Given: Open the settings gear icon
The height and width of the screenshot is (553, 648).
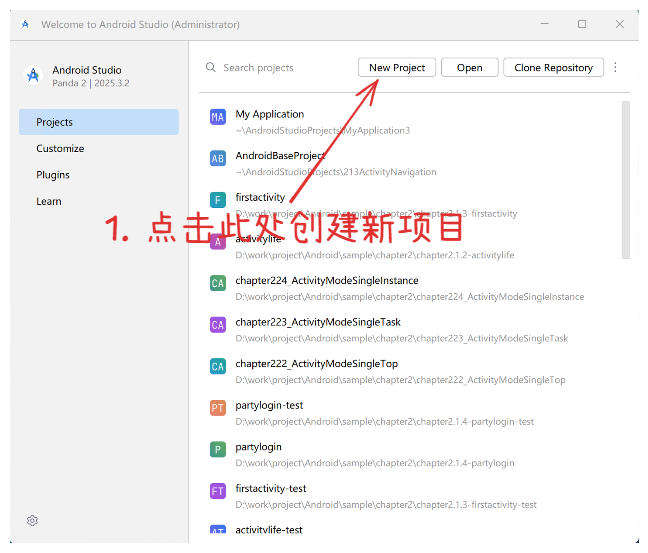Looking at the screenshot, I should point(32,520).
